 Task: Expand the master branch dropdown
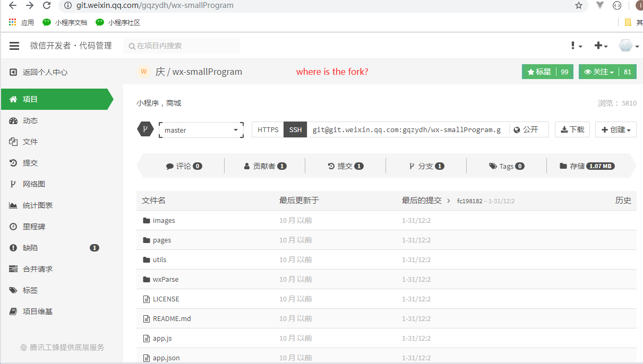[x=201, y=130]
